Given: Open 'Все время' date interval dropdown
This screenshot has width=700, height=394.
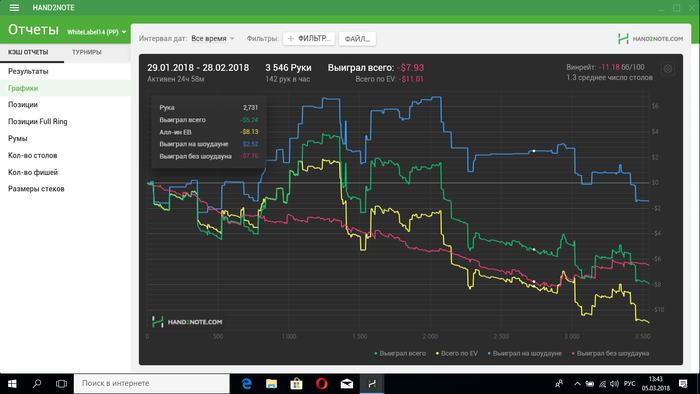Looking at the screenshot, I should click(x=212, y=39).
